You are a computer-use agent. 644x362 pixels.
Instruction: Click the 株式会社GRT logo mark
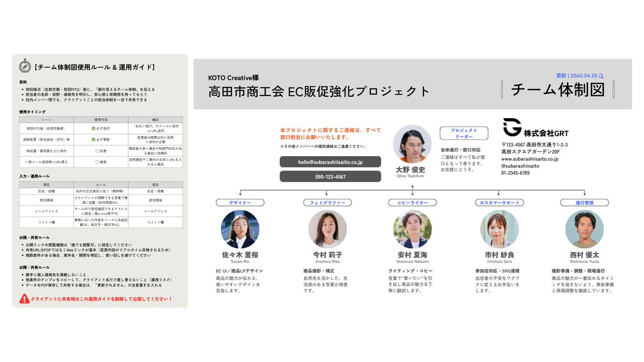click(x=511, y=126)
